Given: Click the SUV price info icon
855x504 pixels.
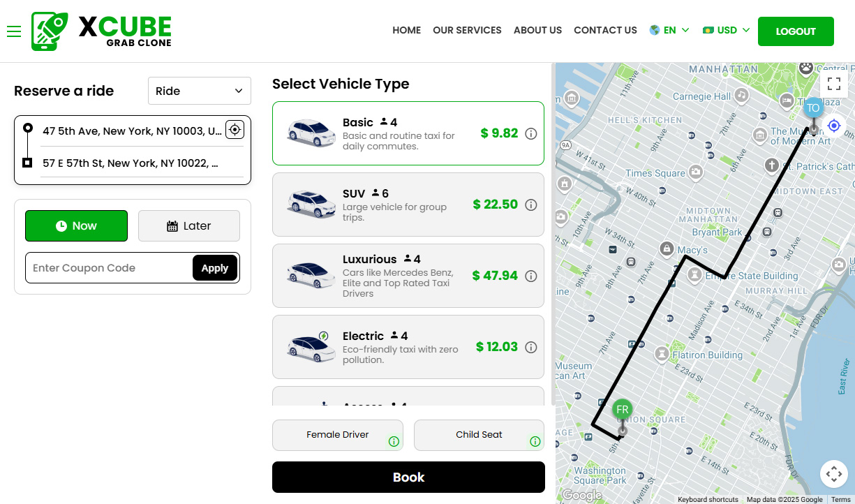Looking at the screenshot, I should coord(532,205).
